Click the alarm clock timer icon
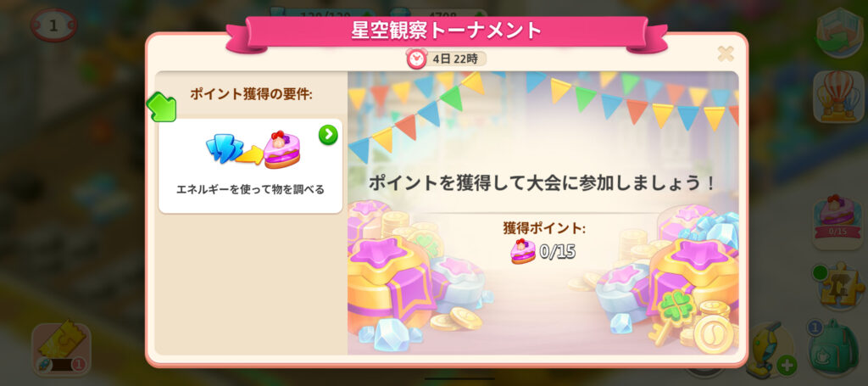This screenshot has width=868, height=386. [416, 59]
